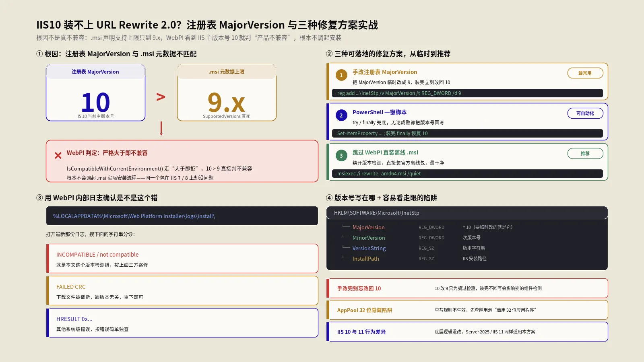Click the 根本不会调起 .msi explanation line

tap(140, 178)
